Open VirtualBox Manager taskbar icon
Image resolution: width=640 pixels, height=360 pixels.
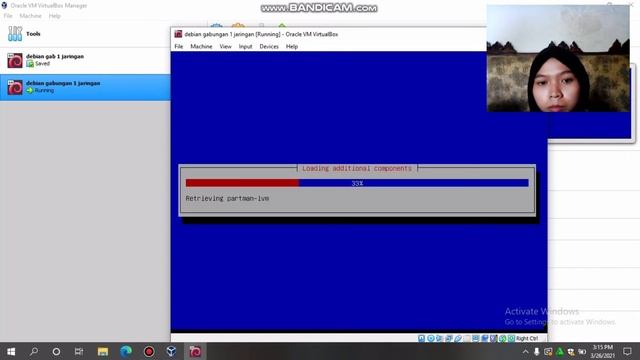pos(171,351)
